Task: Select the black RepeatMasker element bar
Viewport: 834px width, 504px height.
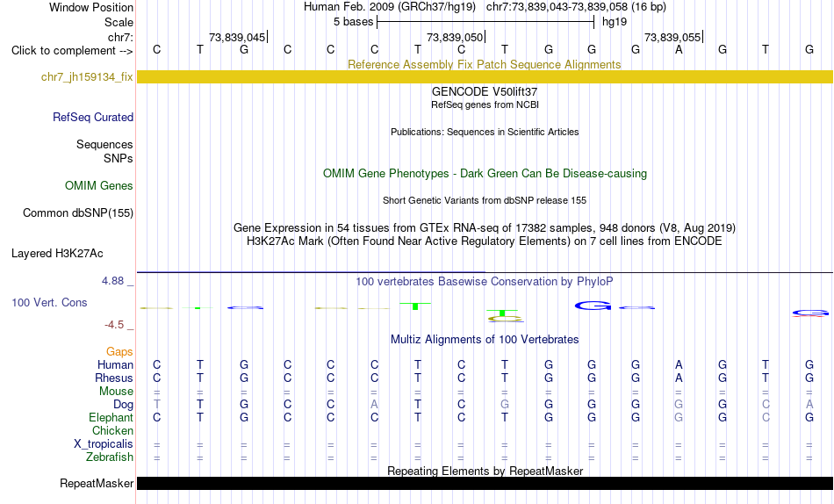Action: click(x=485, y=483)
